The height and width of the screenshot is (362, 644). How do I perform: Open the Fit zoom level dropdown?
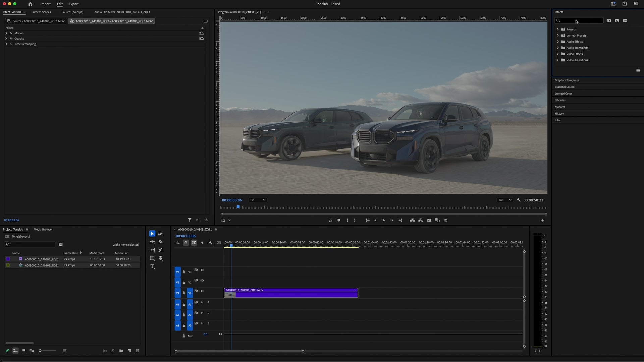pyautogui.click(x=258, y=200)
